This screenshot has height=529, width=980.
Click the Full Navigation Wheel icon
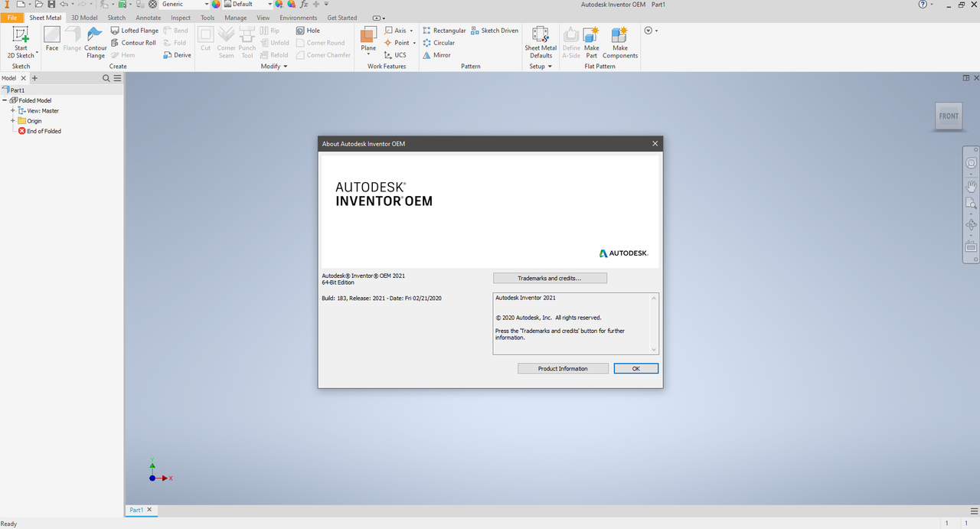point(972,162)
